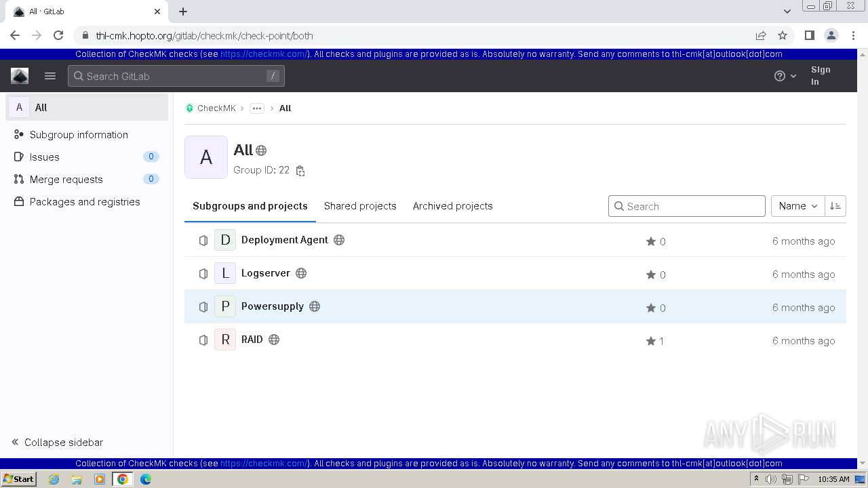
Task: Go back in browser
Action: 15,35
